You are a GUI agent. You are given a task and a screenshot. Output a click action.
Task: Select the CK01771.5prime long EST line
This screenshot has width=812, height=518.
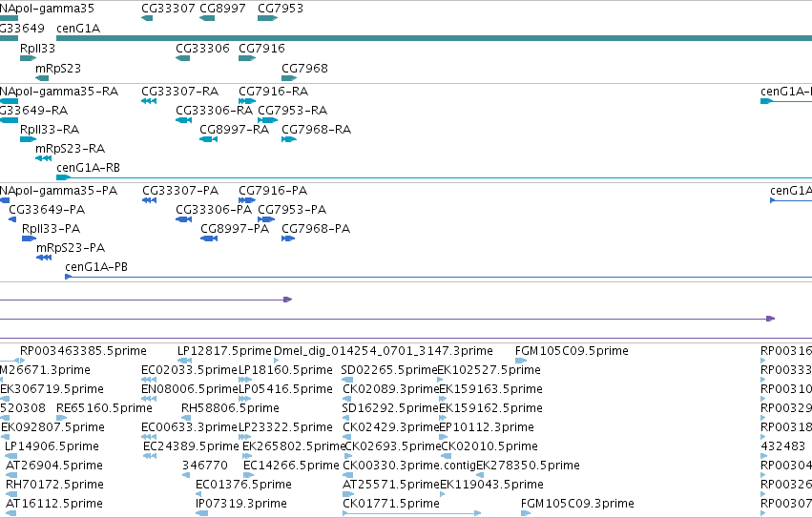411,513
